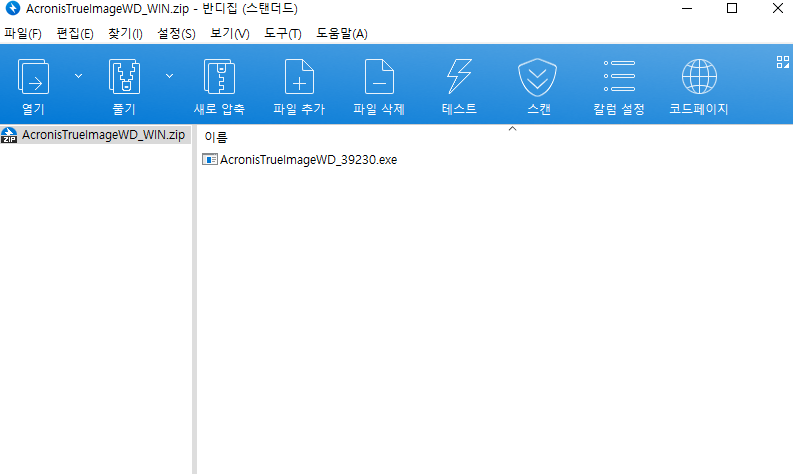
Task: Open the 편집(E) menu
Action: pyautogui.click(x=75, y=34)
